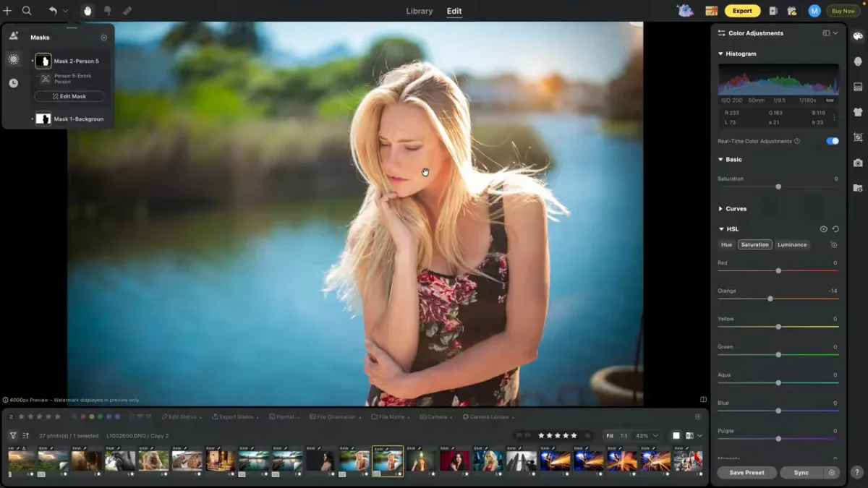Open the Color Adjustments palette icon in sidebar
Screen dimensions: 868x488
[x=858, y=36]
